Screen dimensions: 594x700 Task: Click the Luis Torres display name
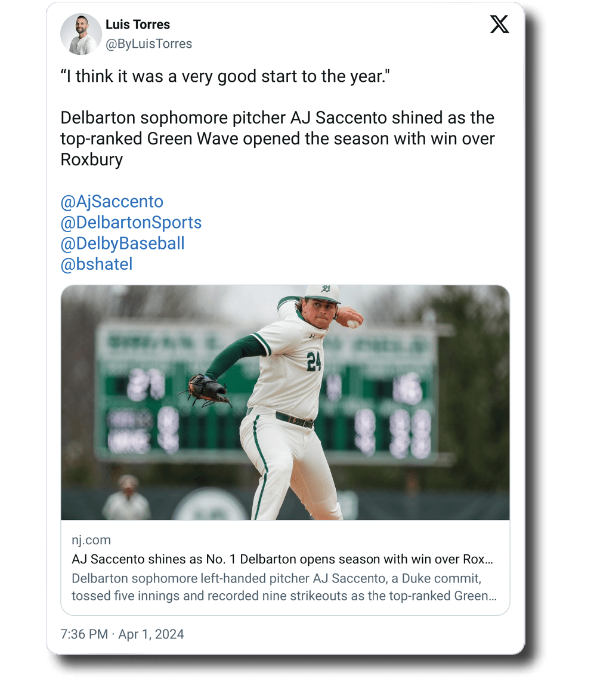click(138, 24)
